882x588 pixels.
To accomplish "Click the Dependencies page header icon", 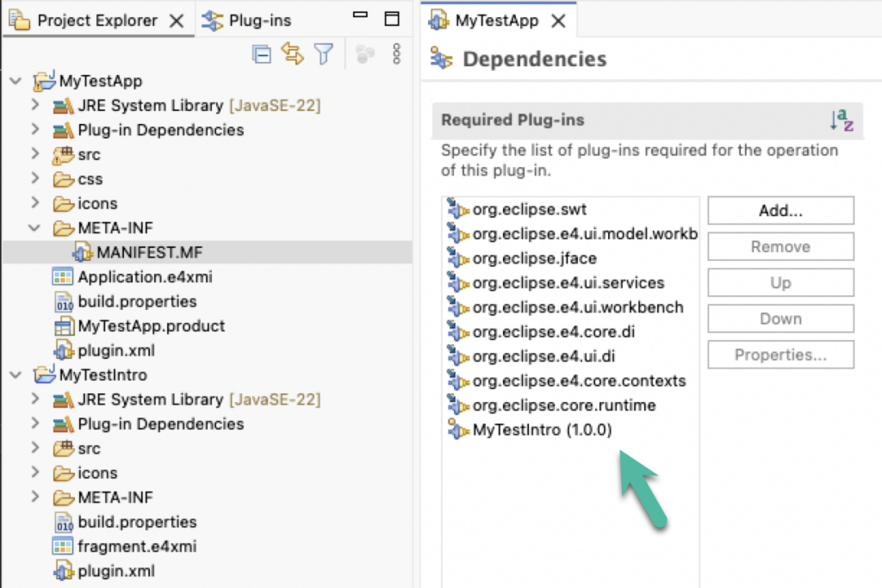I will (441, 59).
